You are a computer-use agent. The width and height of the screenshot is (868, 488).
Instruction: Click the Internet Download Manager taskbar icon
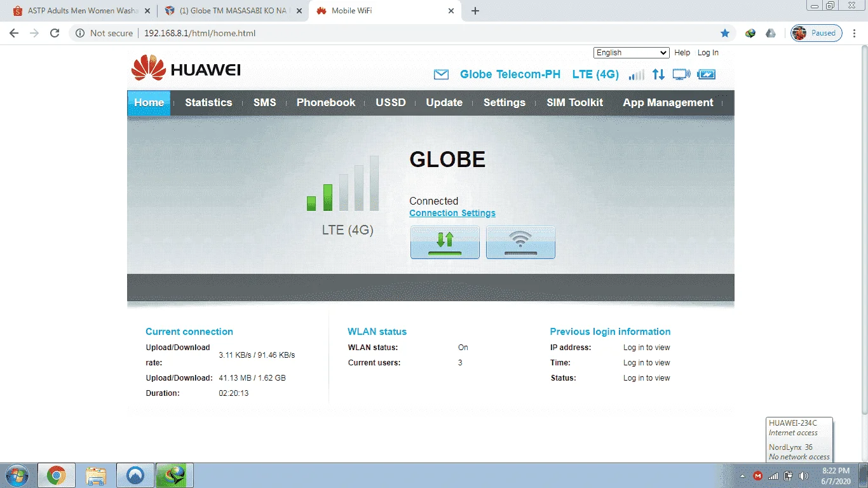coord(175,475)
